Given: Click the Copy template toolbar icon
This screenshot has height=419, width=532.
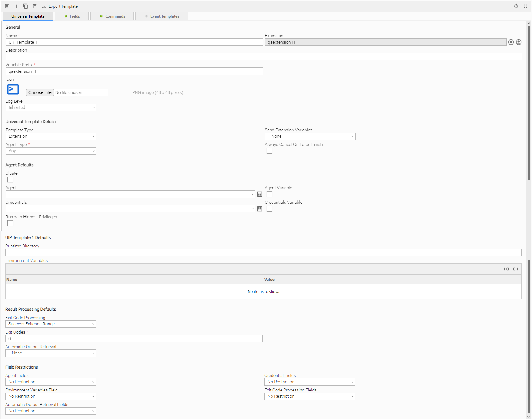Looking at the screenshot, I should [x=26, y=6].
